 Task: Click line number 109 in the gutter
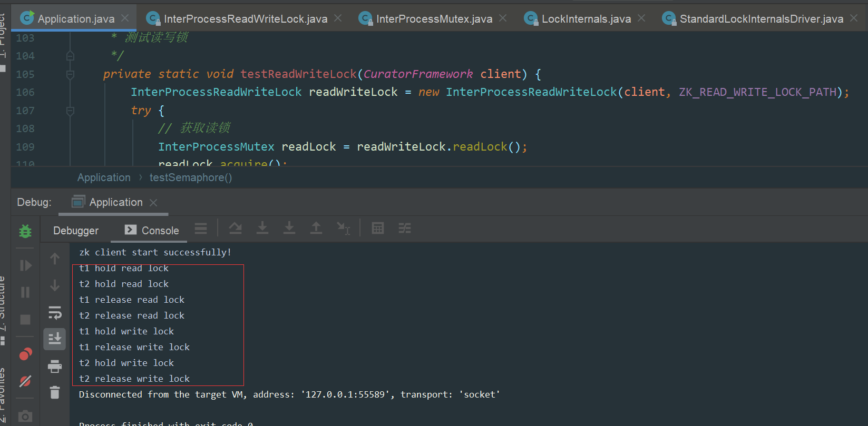25,147
